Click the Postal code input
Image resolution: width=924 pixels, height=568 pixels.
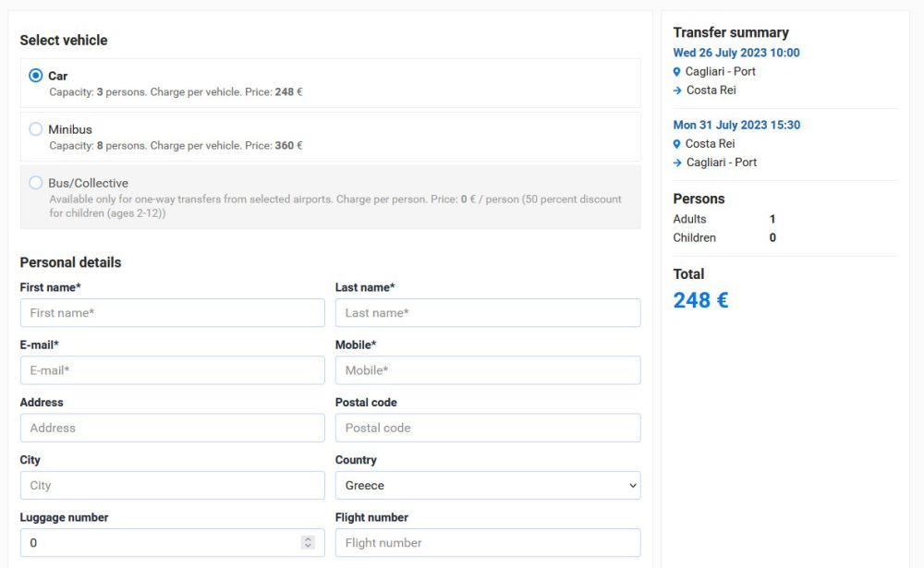pyautogui.click(x=488, y=428)
